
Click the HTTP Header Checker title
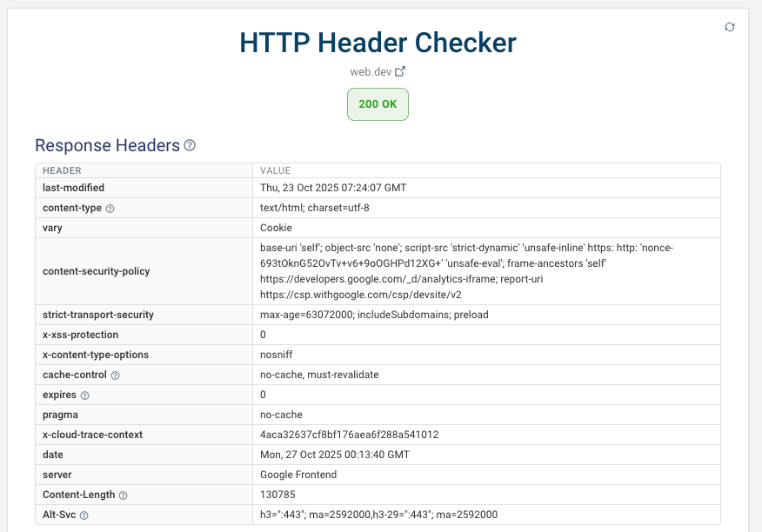[378, 42]
